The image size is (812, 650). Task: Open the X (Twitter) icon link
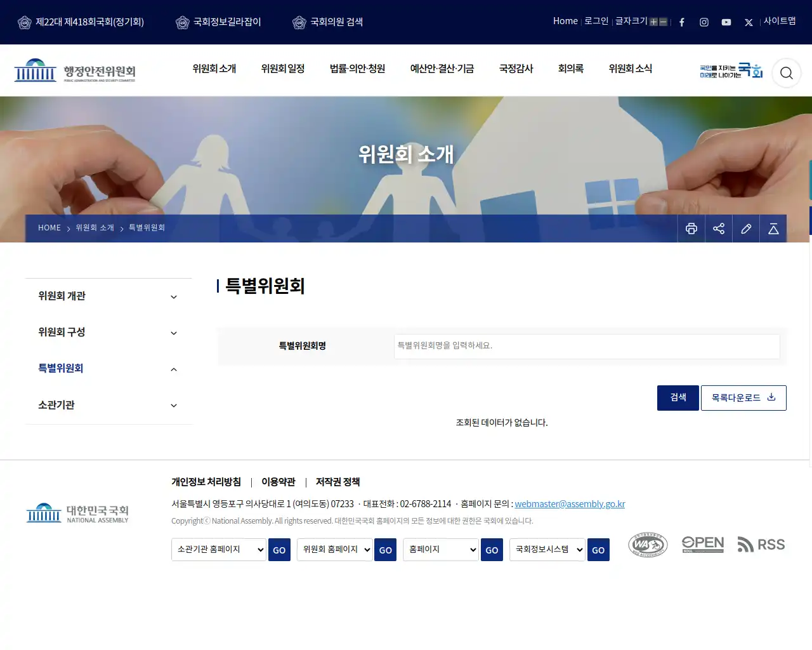749,22
